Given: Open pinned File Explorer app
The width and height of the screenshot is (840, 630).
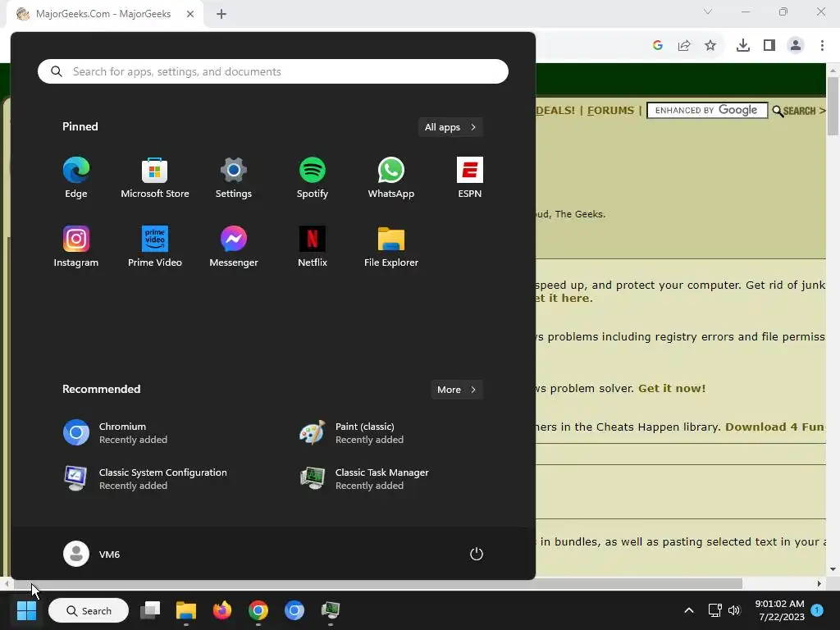Looking at the screenshot, I should [391, 246].
